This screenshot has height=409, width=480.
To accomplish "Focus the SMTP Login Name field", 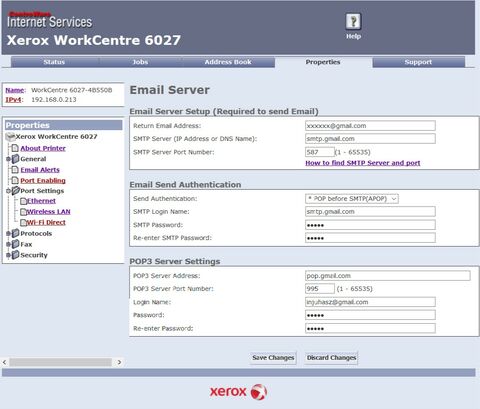I will click(370, 212).
